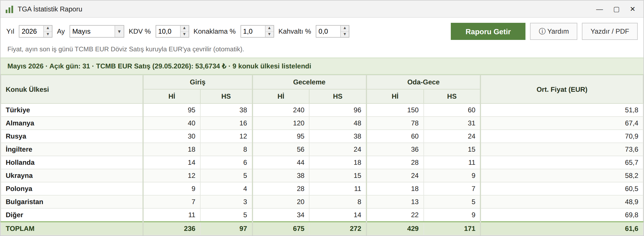Click the green bar chart app icon
Viewport: 644px width, 236px height.
9,9
